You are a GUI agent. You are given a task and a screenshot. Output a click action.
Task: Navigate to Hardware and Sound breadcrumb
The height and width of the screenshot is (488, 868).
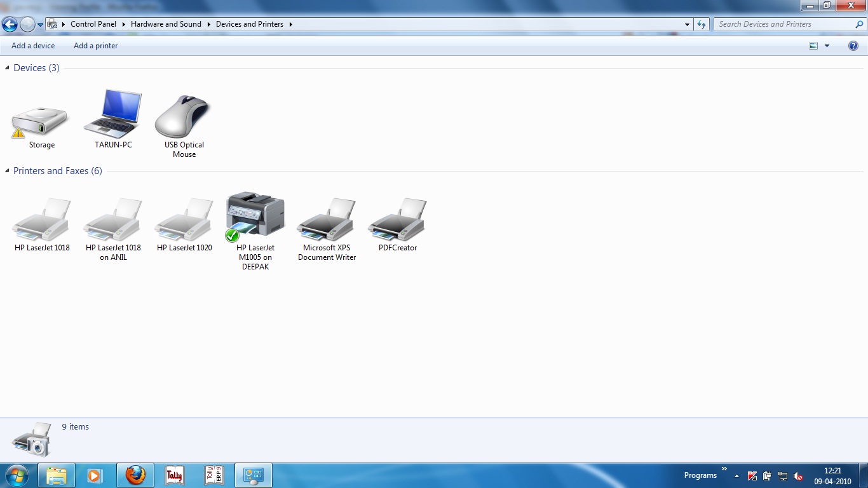[x=166, y=24]
